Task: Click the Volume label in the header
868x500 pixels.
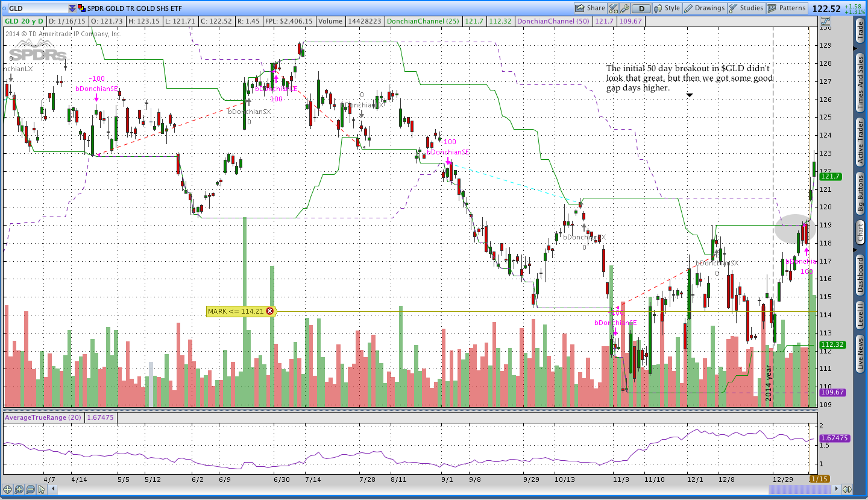Action: pos(330,21)
